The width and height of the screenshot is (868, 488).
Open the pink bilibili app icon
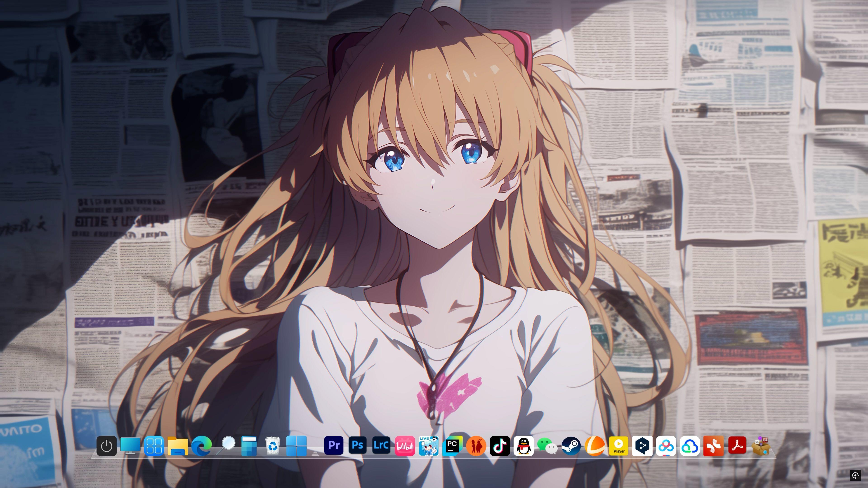[405, 446]
